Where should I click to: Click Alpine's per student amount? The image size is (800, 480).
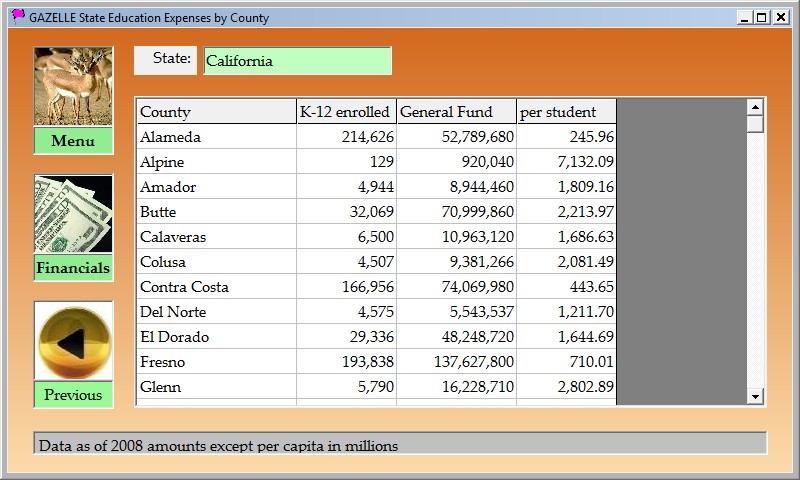[566, 162]
